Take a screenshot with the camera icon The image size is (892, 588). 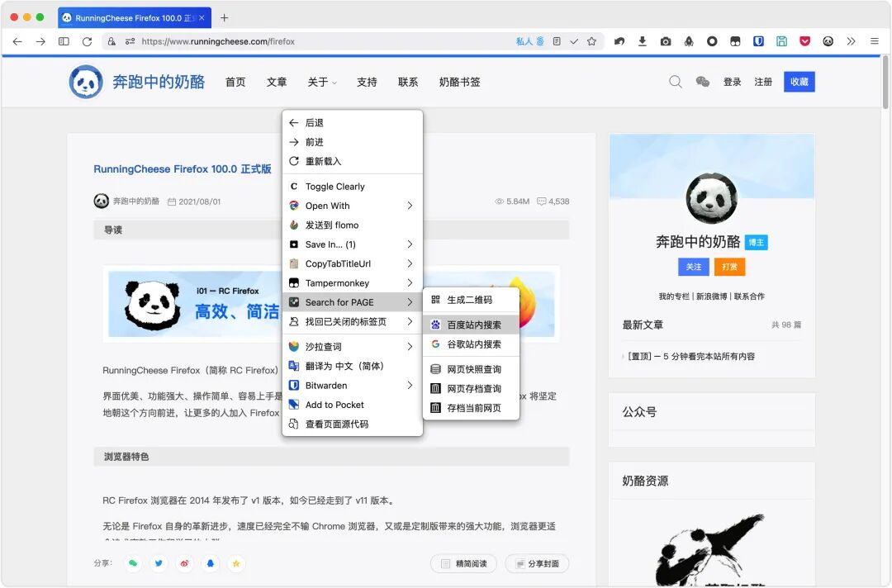(x=666, y=41)
